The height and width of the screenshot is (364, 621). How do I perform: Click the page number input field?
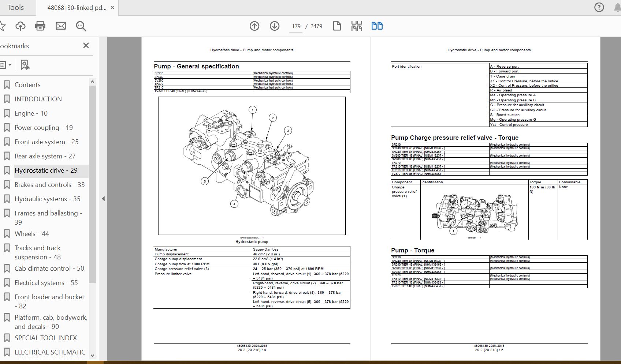[x=296, y=26]
